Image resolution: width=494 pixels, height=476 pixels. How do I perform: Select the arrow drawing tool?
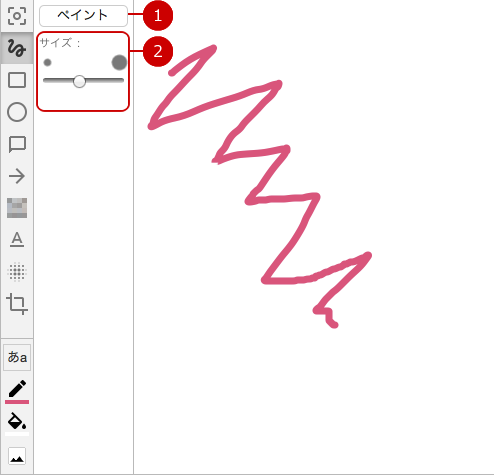coord(17,176)
